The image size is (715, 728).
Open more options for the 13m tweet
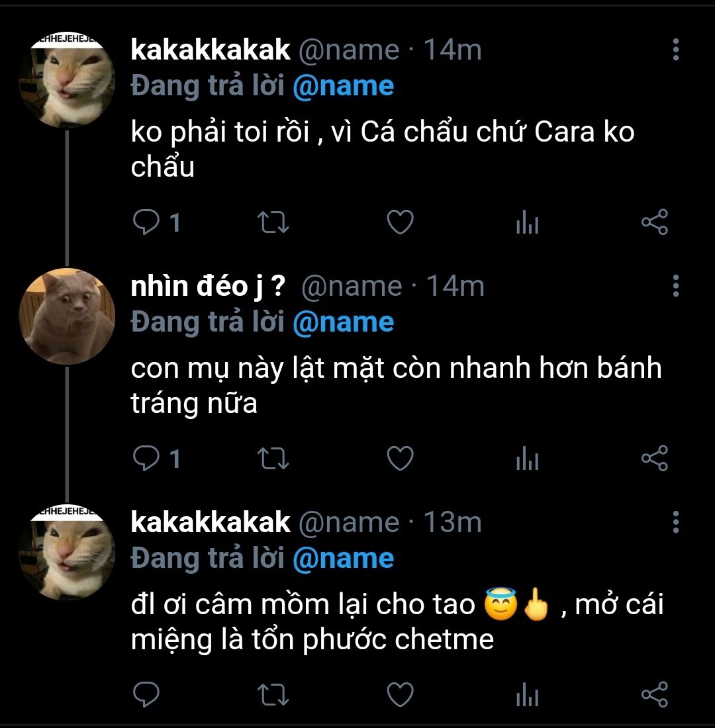coord(675,522)
